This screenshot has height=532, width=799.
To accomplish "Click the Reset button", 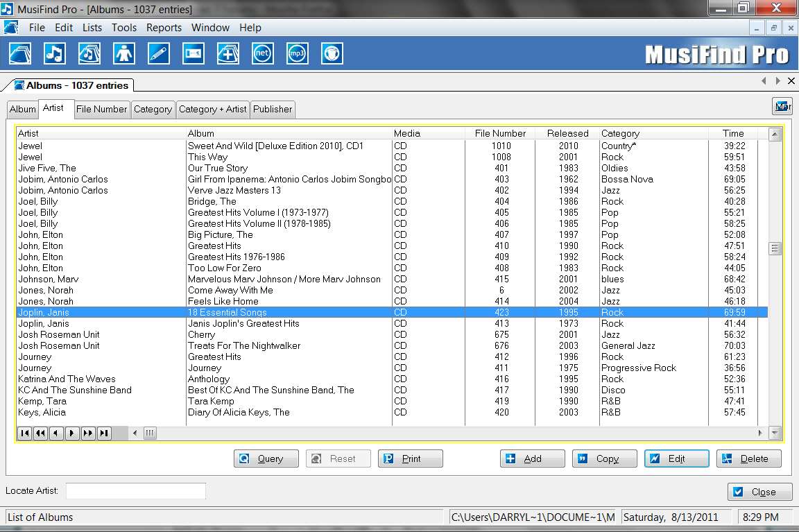I will (338, 458).
